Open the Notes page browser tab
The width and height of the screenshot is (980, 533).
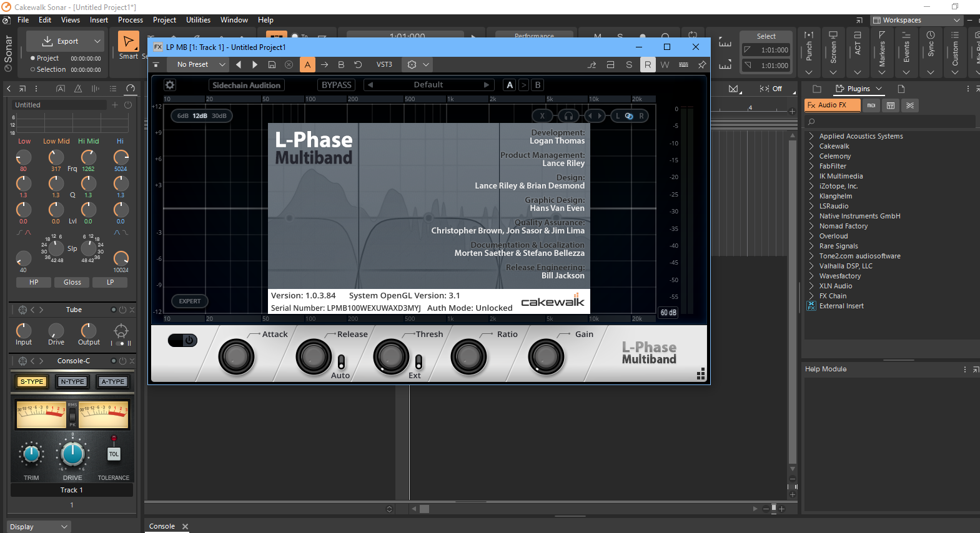click(901, 89)
